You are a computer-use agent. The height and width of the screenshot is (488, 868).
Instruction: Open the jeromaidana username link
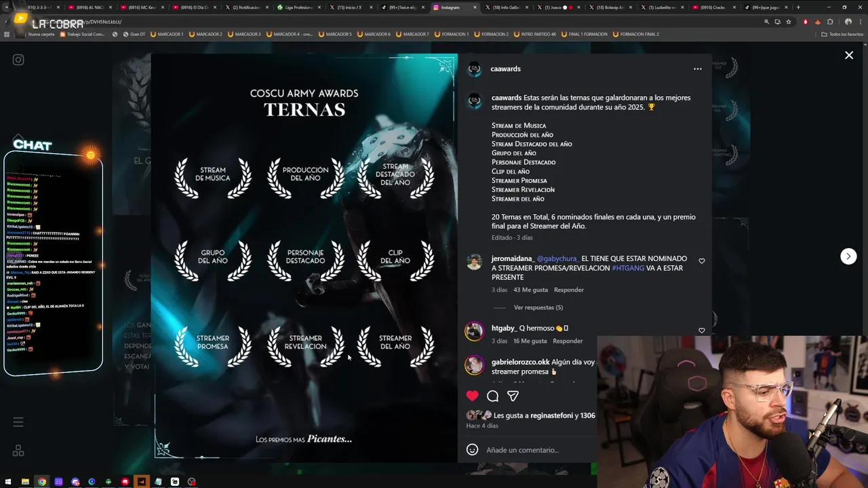tap(512, 259)
